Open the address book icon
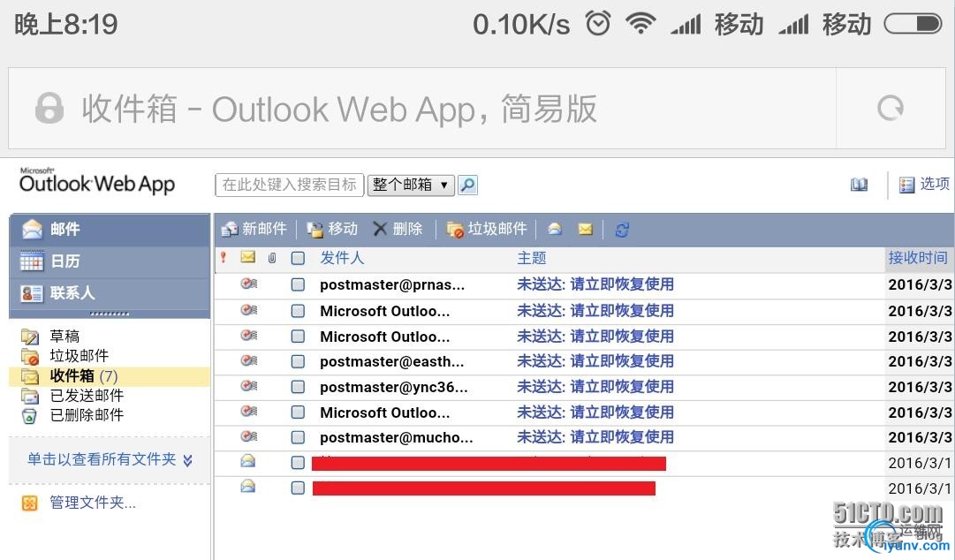Image resolution: width=955 pixels, height=560 pixels. coord(859,185)
